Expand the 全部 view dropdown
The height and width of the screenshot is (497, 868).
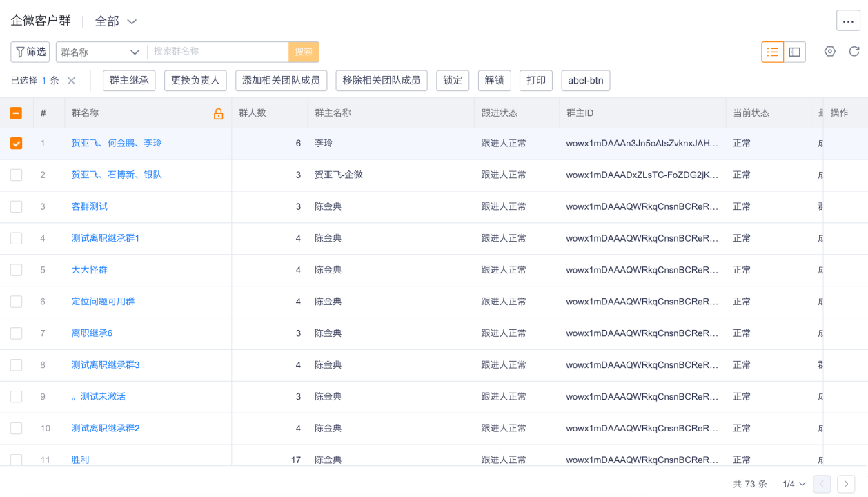click(x=116, y=21)
